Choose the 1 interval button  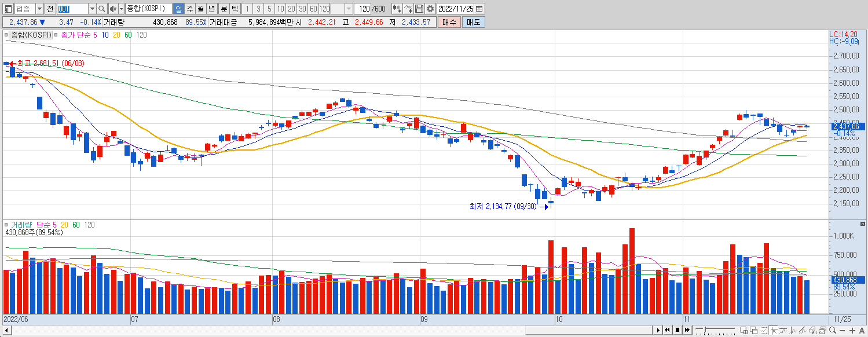(247, 9)
